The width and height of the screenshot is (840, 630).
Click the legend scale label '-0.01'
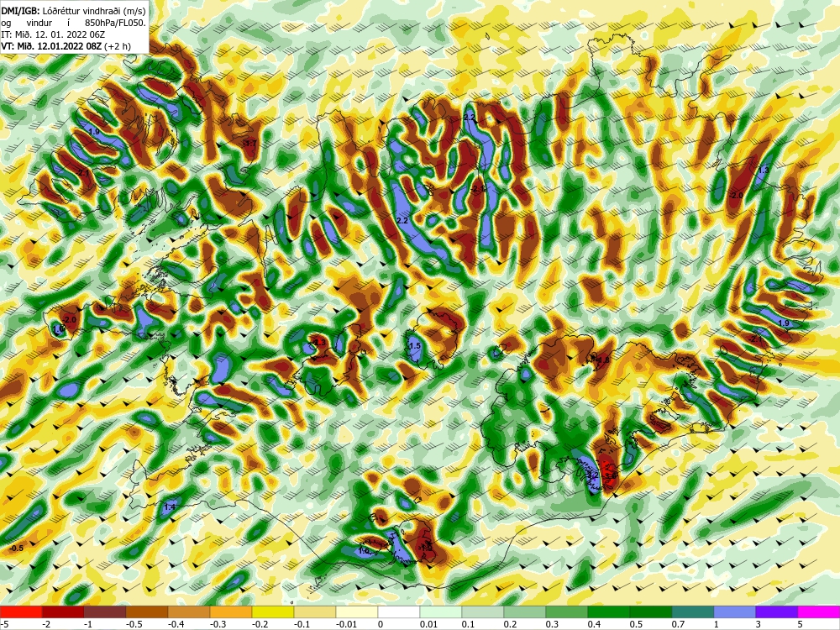[x=345, y=624]
